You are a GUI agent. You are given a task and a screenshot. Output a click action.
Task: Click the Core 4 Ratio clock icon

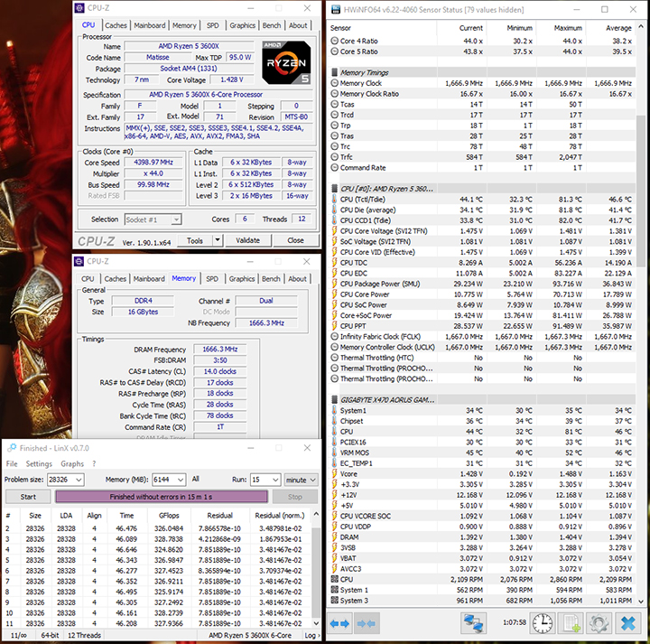coord(335,41)
